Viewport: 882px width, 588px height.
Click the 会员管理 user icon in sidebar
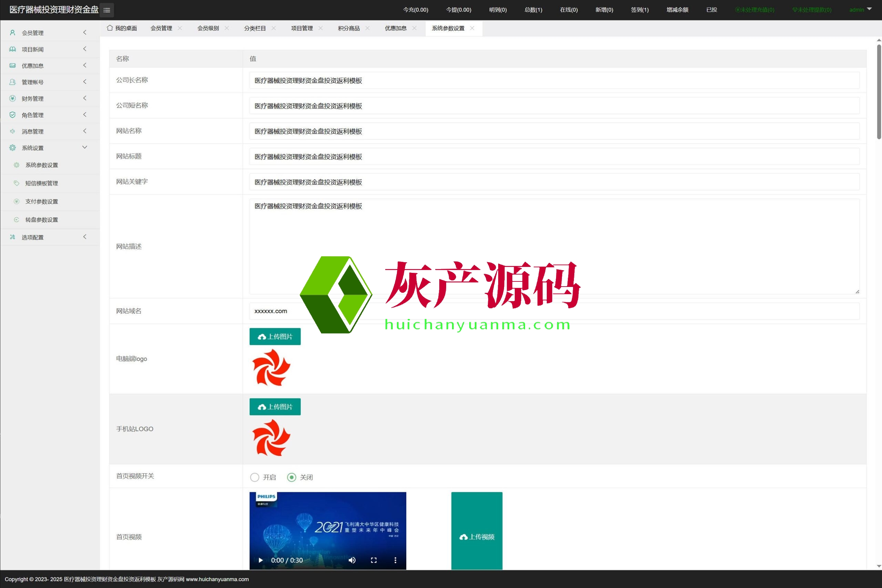click(x=12, y=33)
